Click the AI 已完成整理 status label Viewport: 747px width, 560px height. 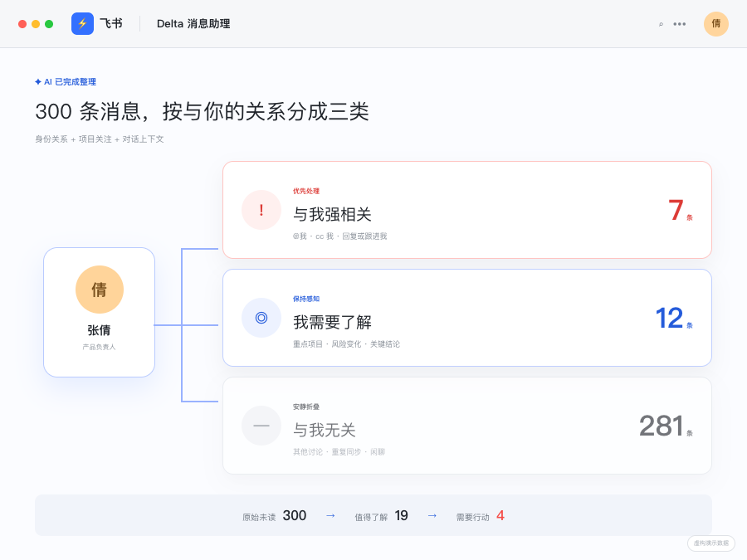(x=70, y=82)
